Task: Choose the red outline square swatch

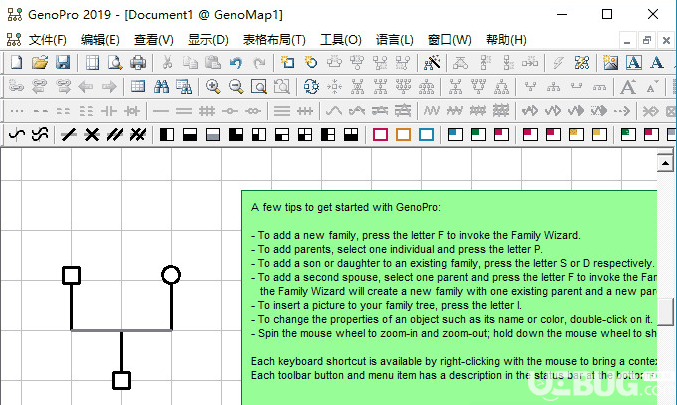Action: pyautogui.click(x=380, y=135)
